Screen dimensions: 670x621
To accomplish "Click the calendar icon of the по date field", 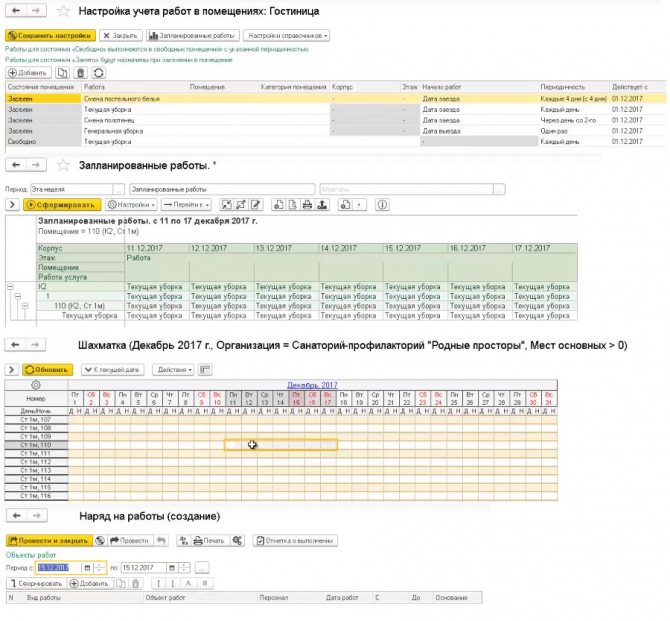I will 171,568.
